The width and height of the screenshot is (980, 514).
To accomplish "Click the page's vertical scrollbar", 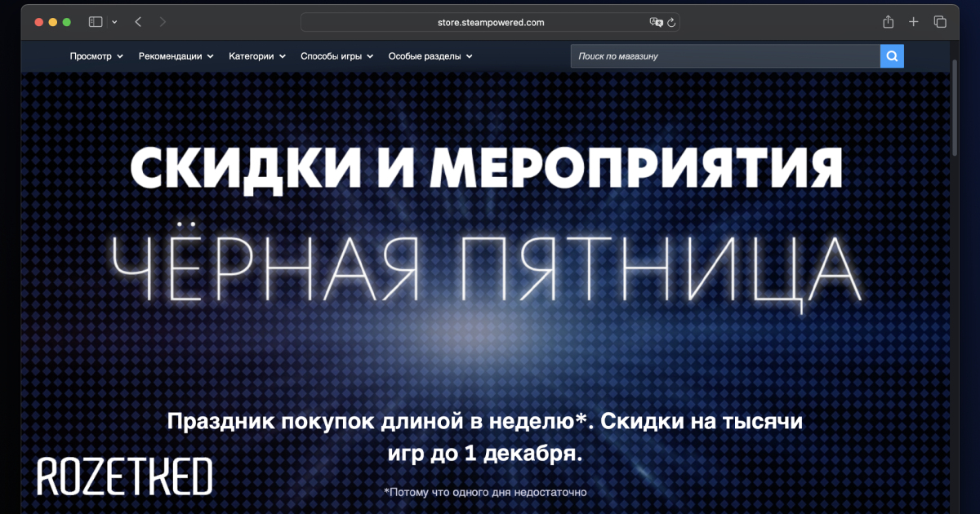I will coord(954,106).
